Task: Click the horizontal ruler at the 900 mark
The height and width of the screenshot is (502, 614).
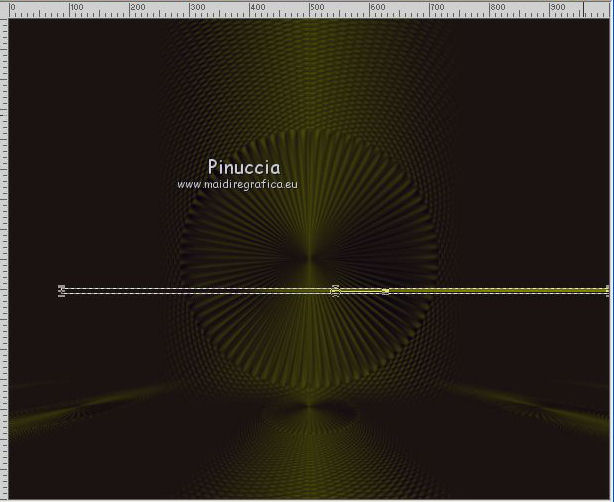Action: 550,10
